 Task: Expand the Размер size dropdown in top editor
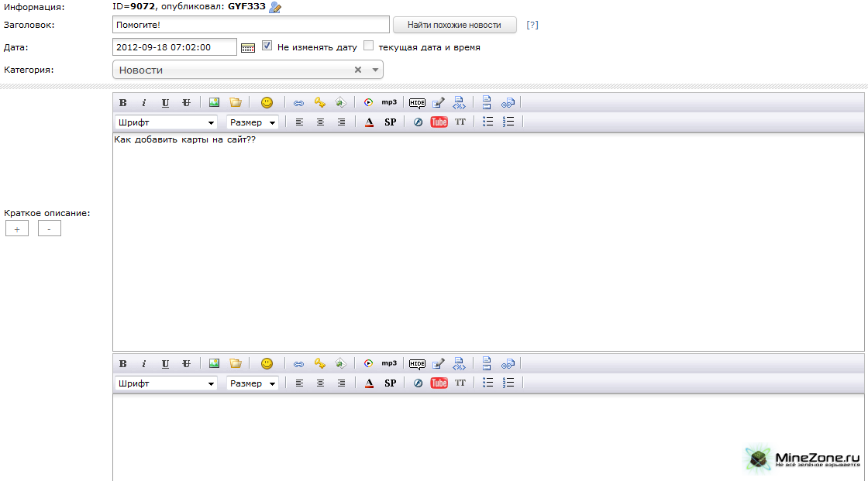[x=253, y=122]
